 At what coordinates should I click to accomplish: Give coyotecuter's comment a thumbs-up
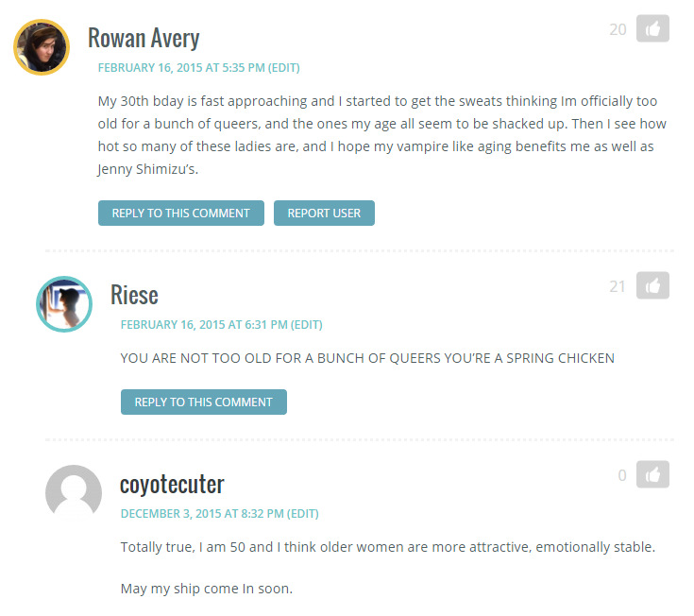tap(652, 474)
